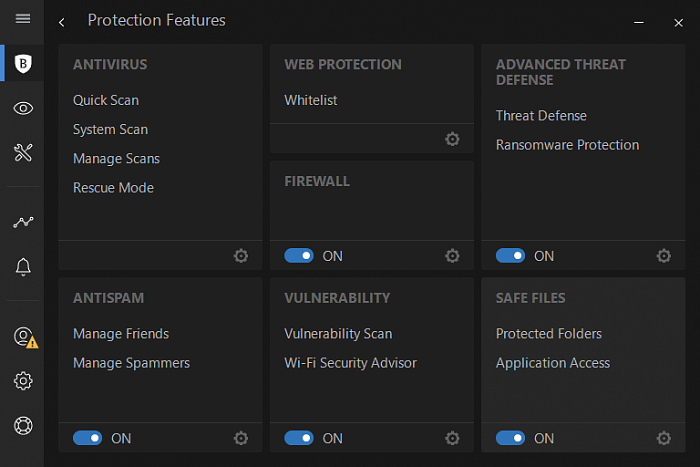
Task: Open the Utilities tools icon in sidebar
Action: (23, 152)
